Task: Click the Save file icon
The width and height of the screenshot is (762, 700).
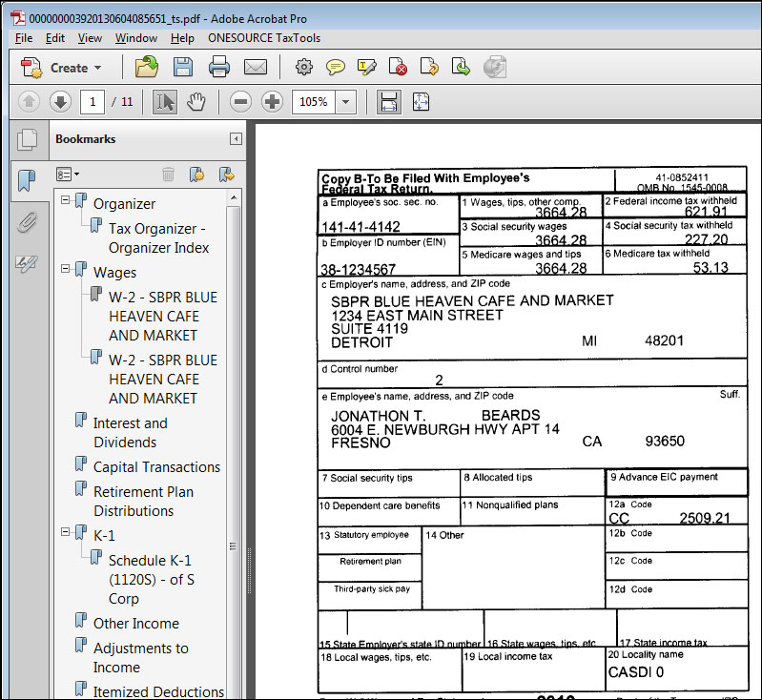Action: coord(182,67)
